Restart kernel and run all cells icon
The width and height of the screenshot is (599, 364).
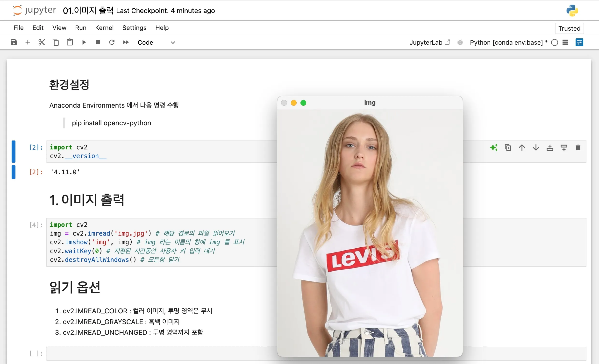click(126, 42)
